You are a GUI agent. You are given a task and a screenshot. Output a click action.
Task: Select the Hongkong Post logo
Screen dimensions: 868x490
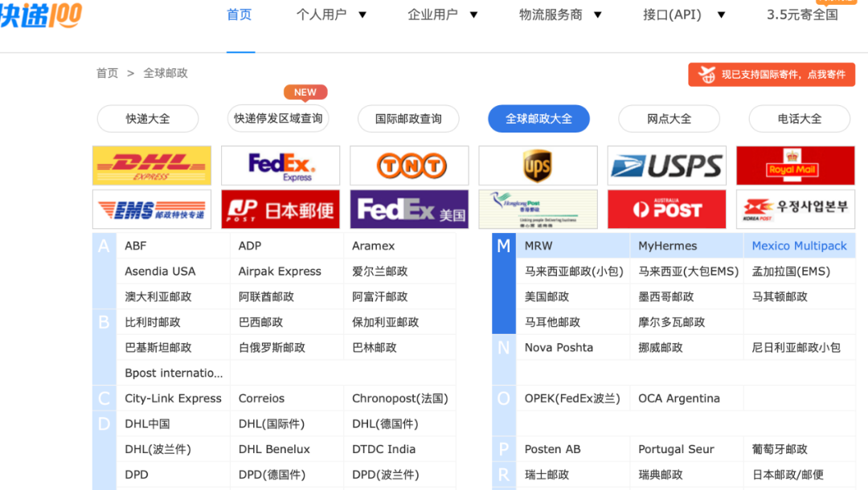pos(538,209)
